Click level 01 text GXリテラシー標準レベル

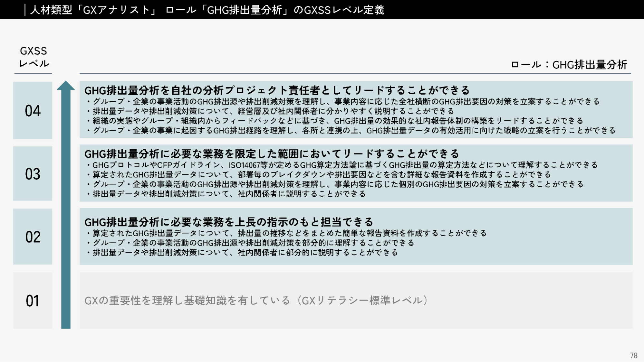point(256,300)
